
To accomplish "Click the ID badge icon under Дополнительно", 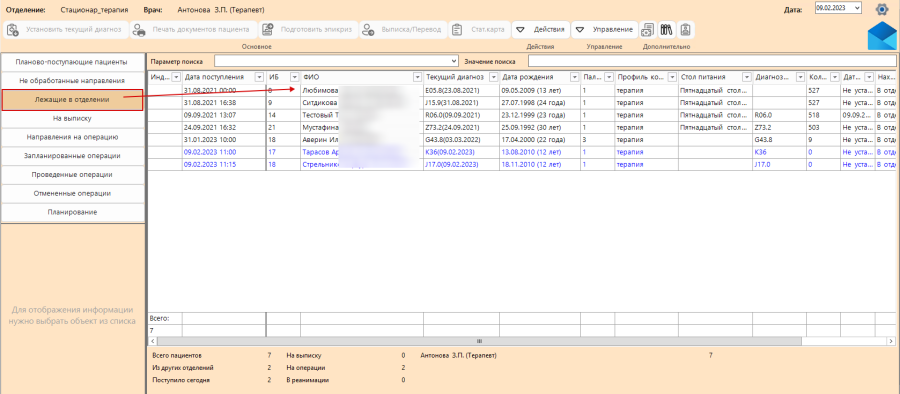I will tap(685, 30).
